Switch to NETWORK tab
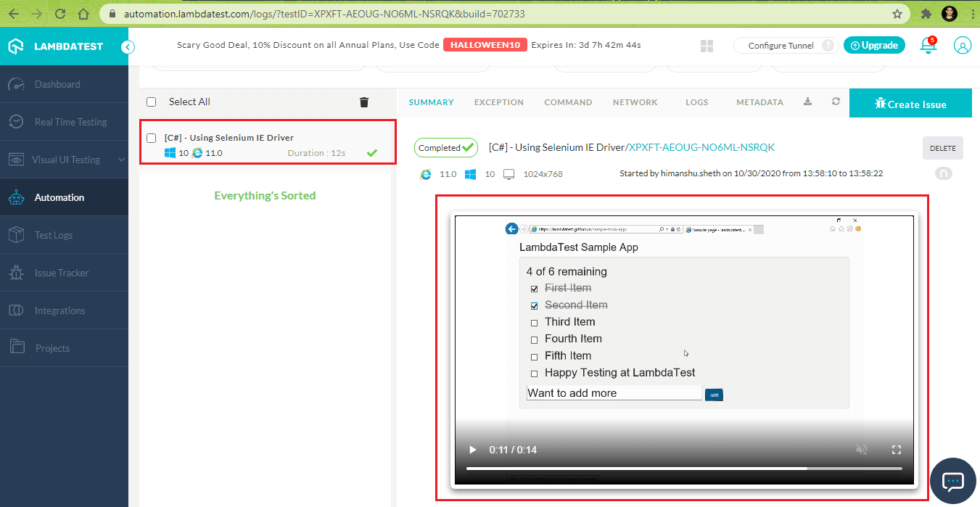This screenshot has width=980, height=507. [x=635, y=102]
